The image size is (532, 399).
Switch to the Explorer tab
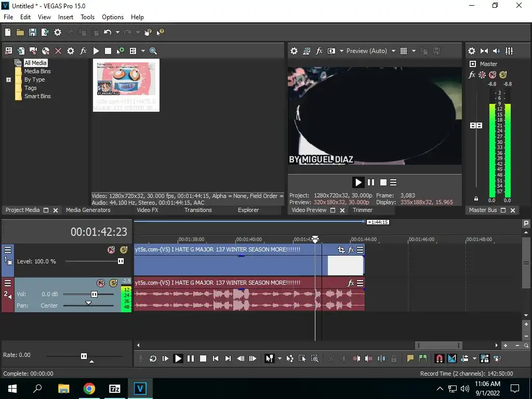tap(248, 210)
